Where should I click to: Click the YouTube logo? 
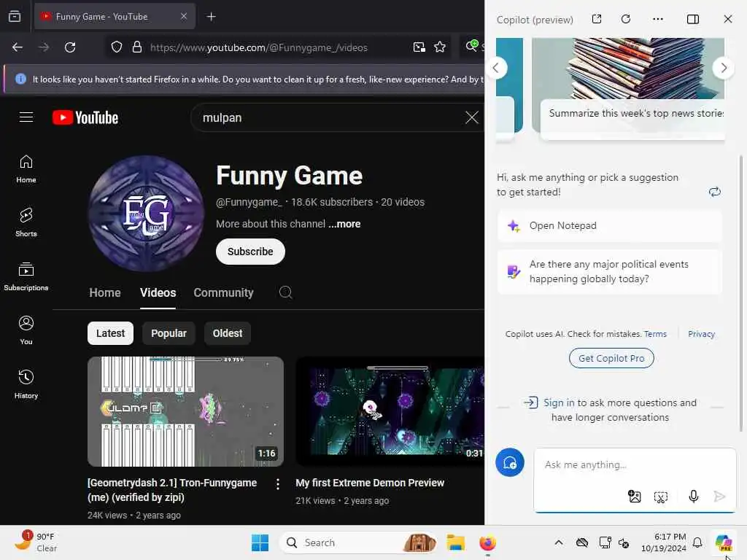pos(85,117)
